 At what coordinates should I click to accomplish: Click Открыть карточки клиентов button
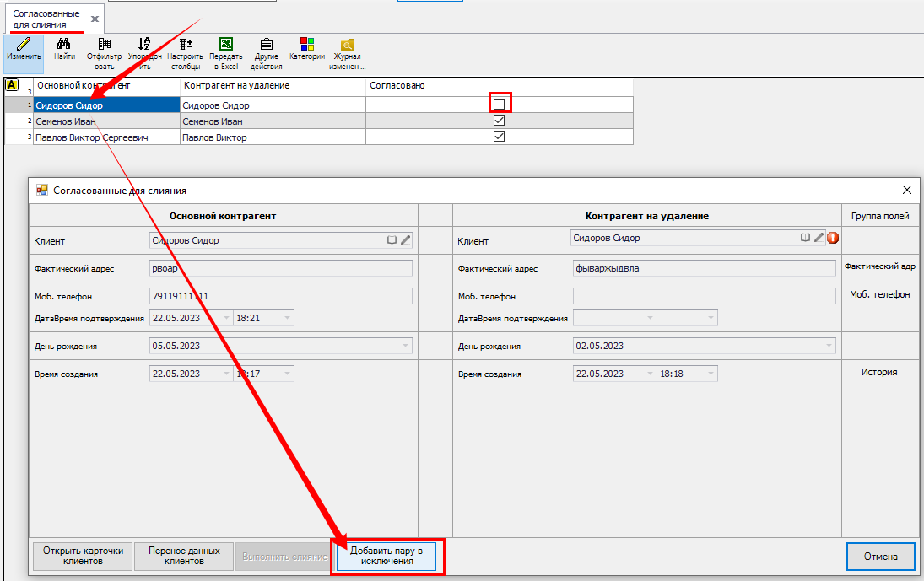click(81, 556)
